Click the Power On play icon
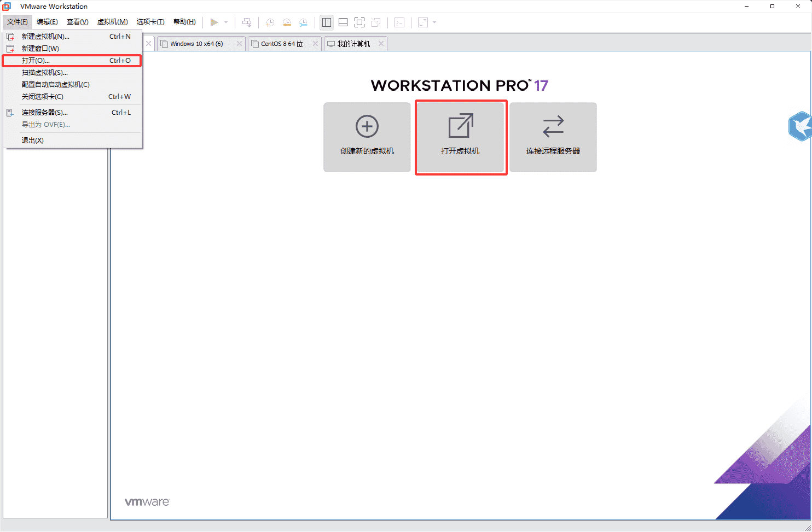Viewport: 812px width, 532px height. [x=214, y=22]
